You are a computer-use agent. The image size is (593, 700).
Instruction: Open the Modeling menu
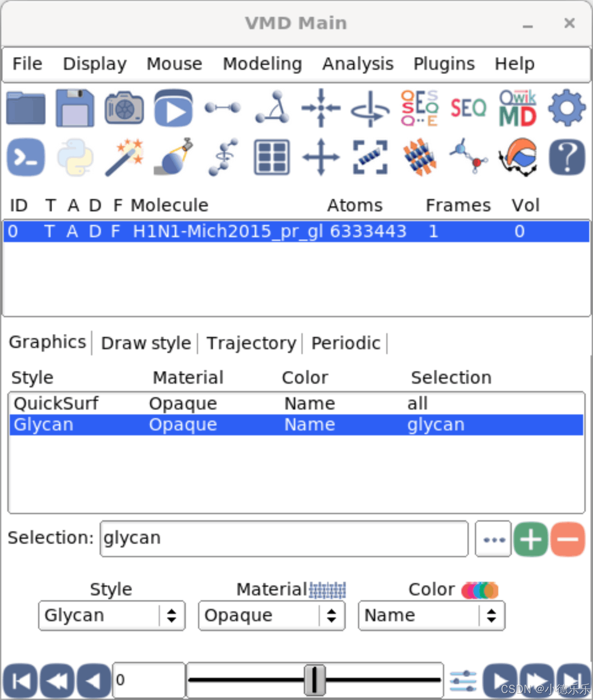click(x=262, y=64)
